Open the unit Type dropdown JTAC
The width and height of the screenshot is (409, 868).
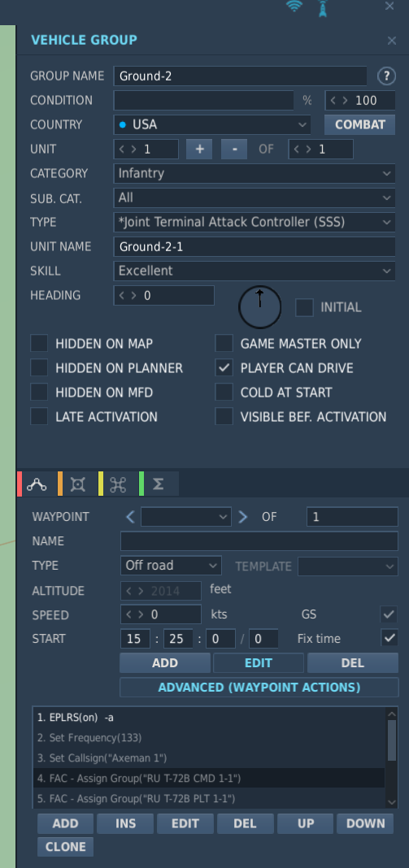[255, 222]
